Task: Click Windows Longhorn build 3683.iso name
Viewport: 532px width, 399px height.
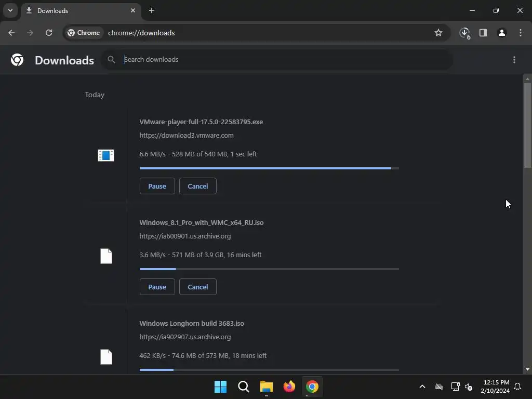Action: point(192,323)
